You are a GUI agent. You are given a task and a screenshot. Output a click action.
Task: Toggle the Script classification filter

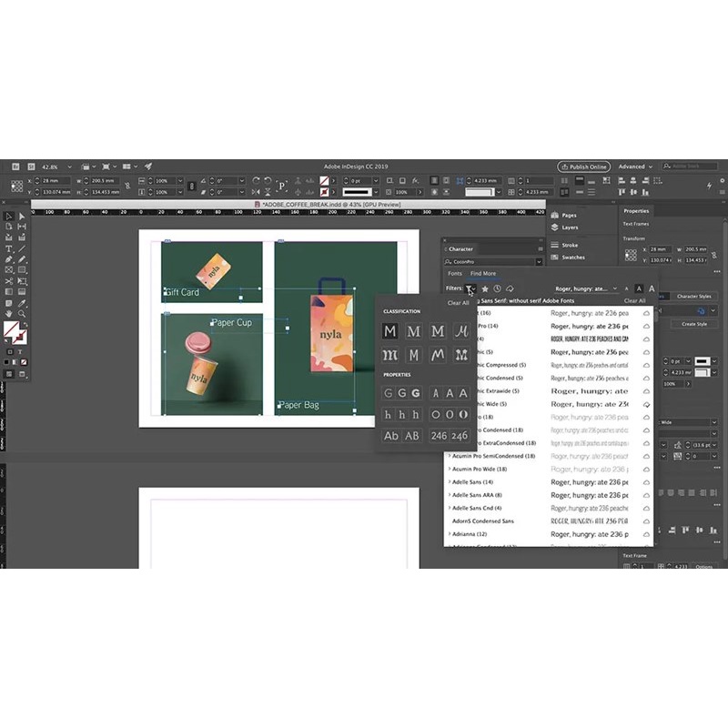(461, 331)
